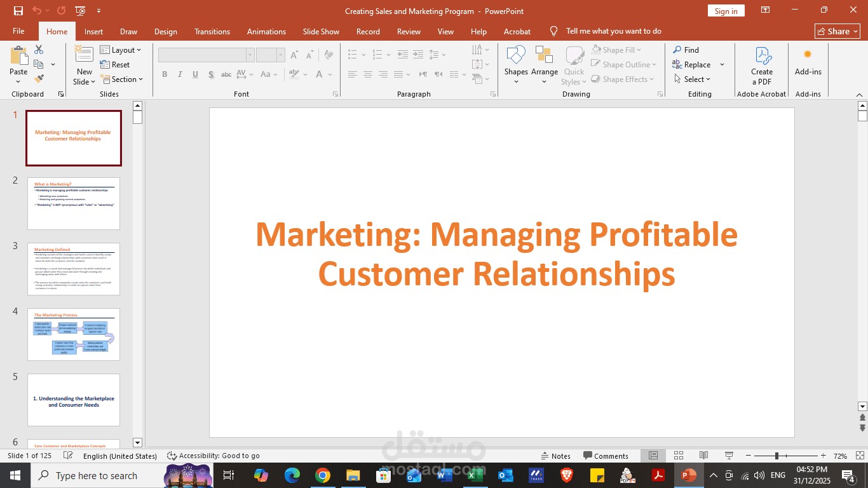Screen dimensions: 868x488
Task: Click the zoom in plus button
Action: (823, 456)
